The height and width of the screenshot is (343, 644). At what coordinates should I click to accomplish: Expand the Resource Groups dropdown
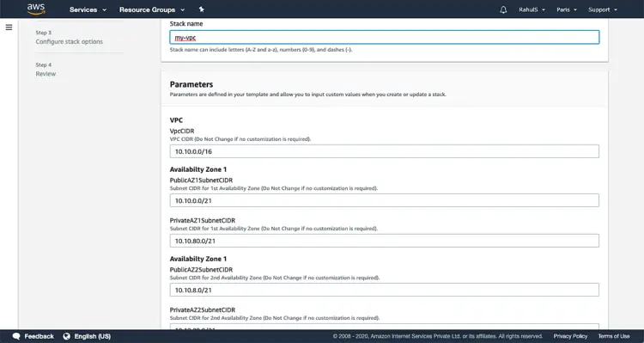(x=152, y=9)
